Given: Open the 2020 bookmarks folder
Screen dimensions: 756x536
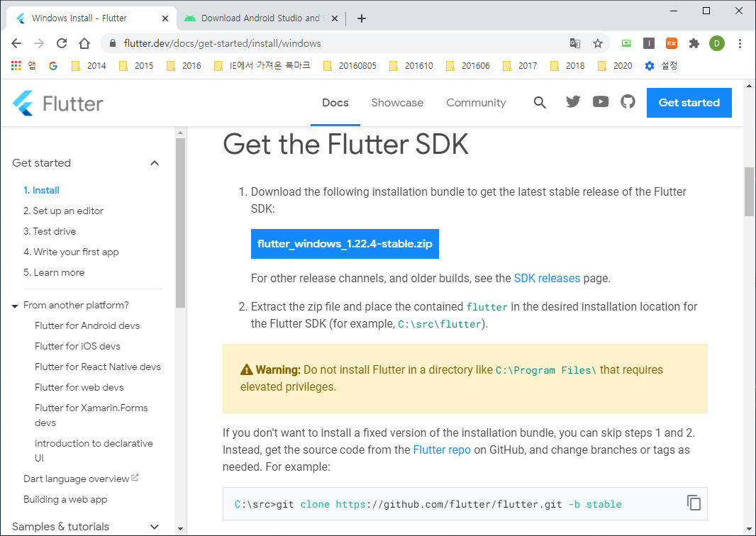Looking at the screenshot, I should [615, 65].
